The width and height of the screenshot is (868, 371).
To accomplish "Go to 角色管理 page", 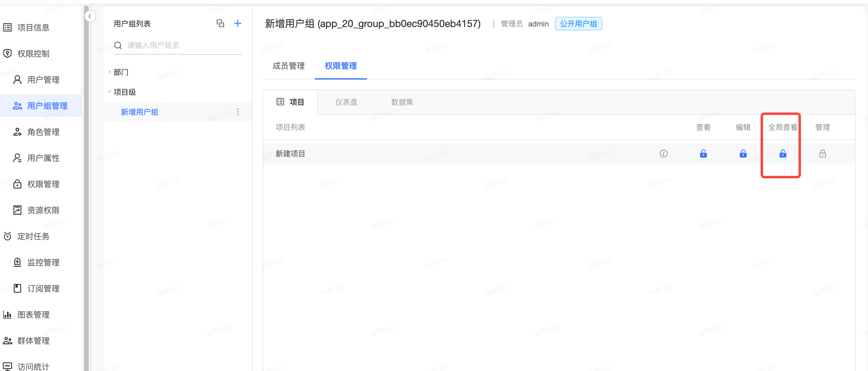I will point(43,132).
